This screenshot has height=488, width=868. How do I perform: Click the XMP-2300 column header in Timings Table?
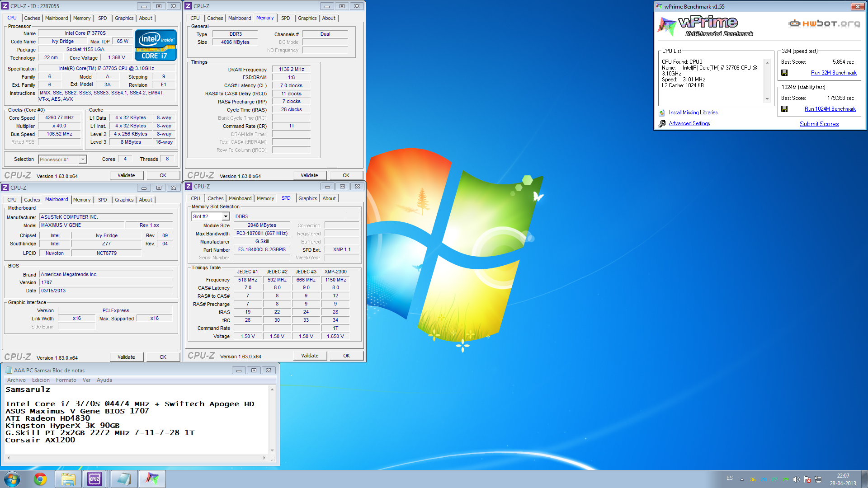click(335, 272)
